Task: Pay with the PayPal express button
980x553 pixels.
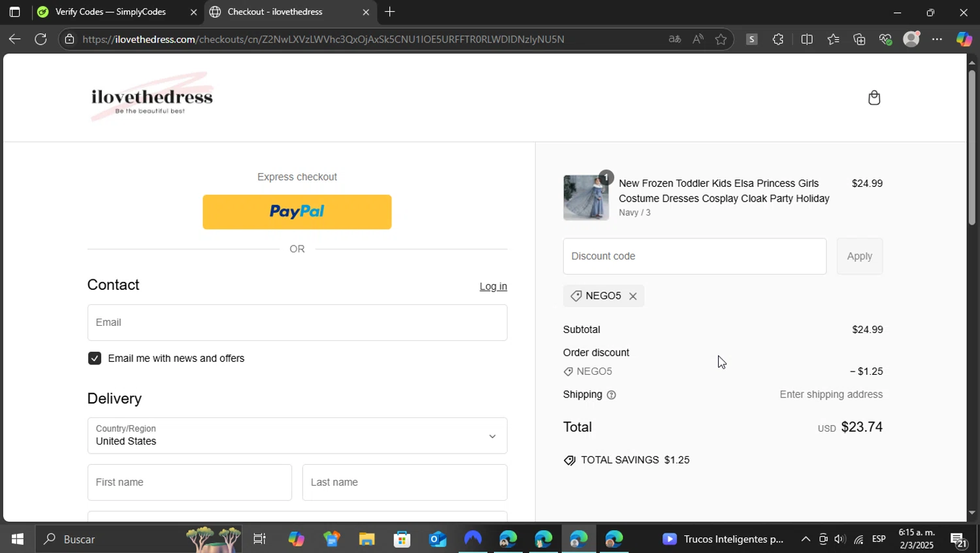Action: coord(297,212)
